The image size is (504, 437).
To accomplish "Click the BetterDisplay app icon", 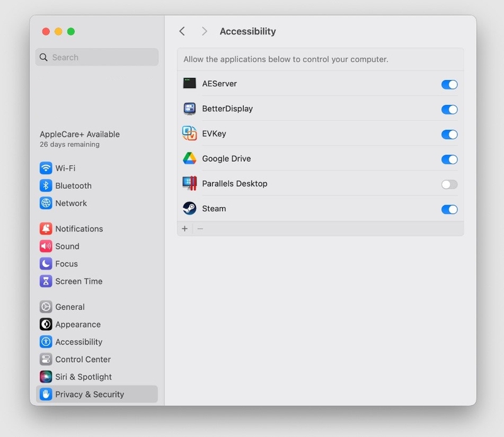I will [x=190, y=108].
